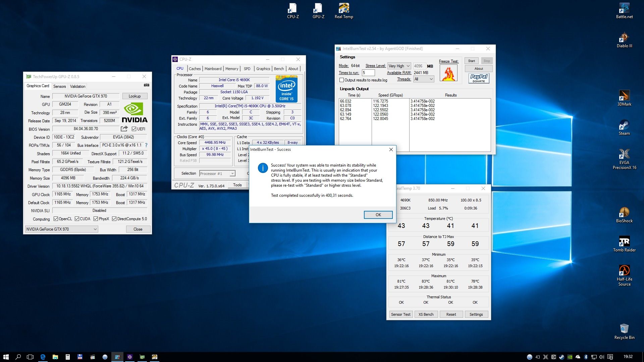This screenshot has height=362, width=644.
Task: Launch Half-Life Source desktop icon
Action: point(624,276)
